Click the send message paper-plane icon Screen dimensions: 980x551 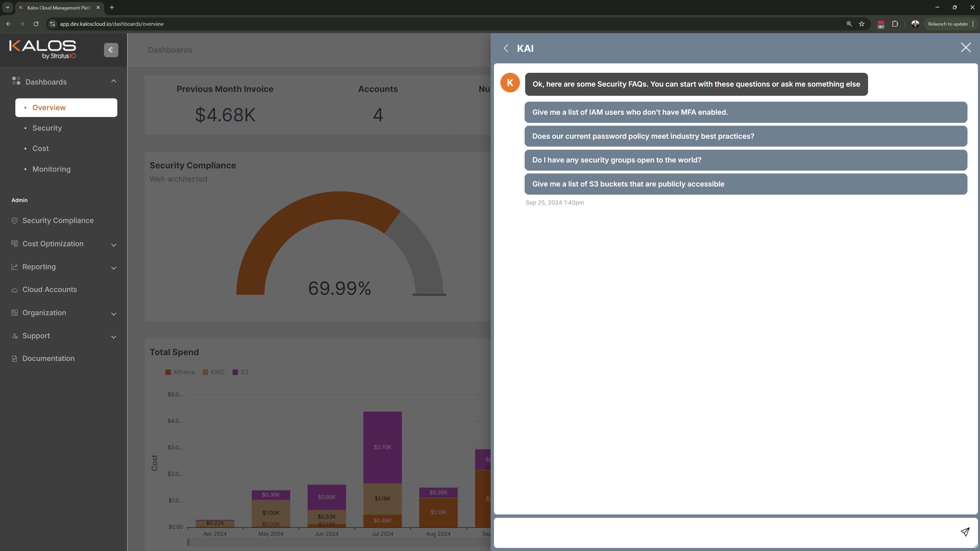click(965, 532)
